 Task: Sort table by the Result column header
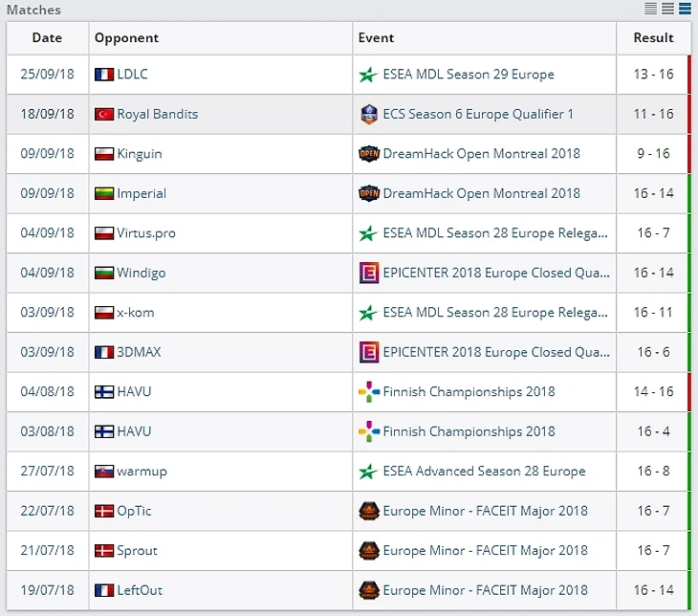point(653,38)
